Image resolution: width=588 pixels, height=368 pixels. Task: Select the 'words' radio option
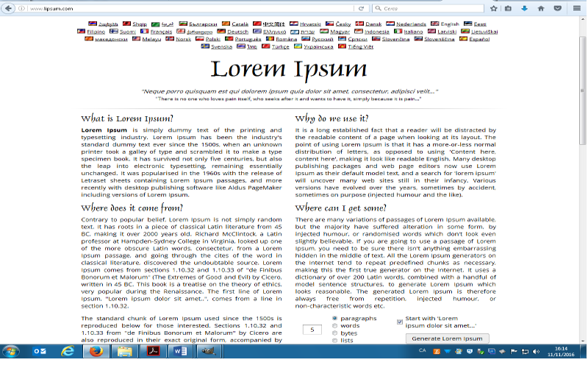(336, 325)
